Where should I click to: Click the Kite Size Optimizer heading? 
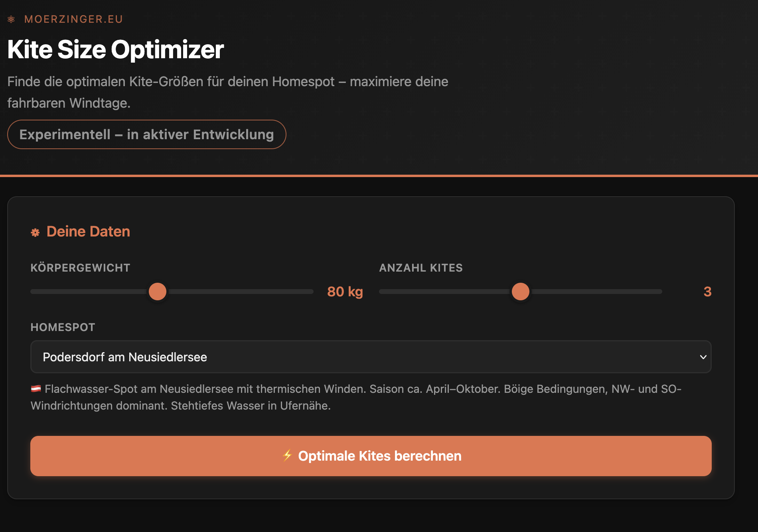pyautogui.click(x=115, y=49)
